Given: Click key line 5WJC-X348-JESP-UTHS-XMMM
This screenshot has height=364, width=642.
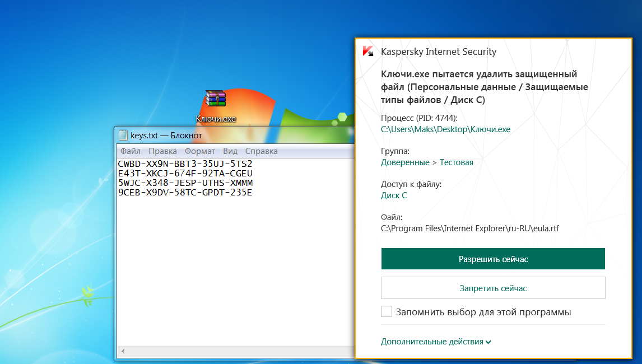Looking at the screenshot, I should tap(185, 183).
